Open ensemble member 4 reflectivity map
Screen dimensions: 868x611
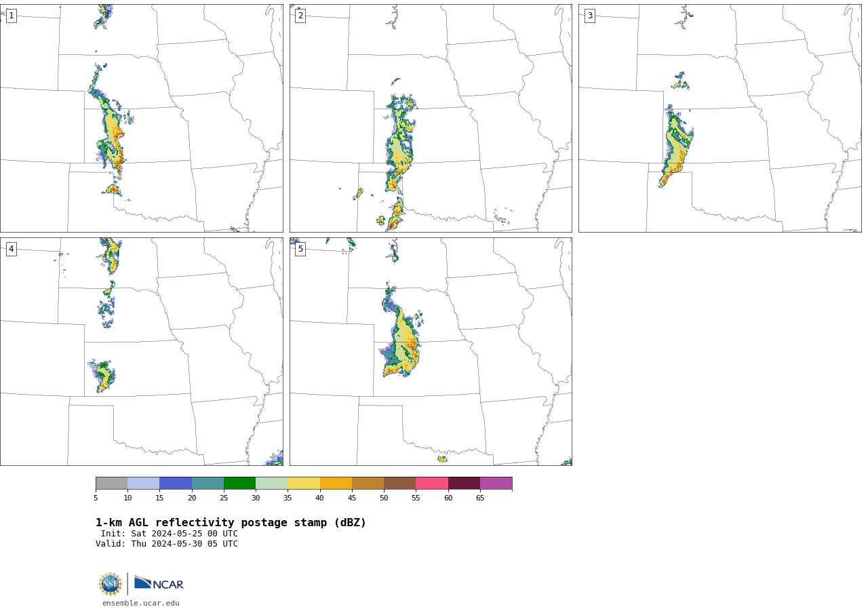[141, 351]
